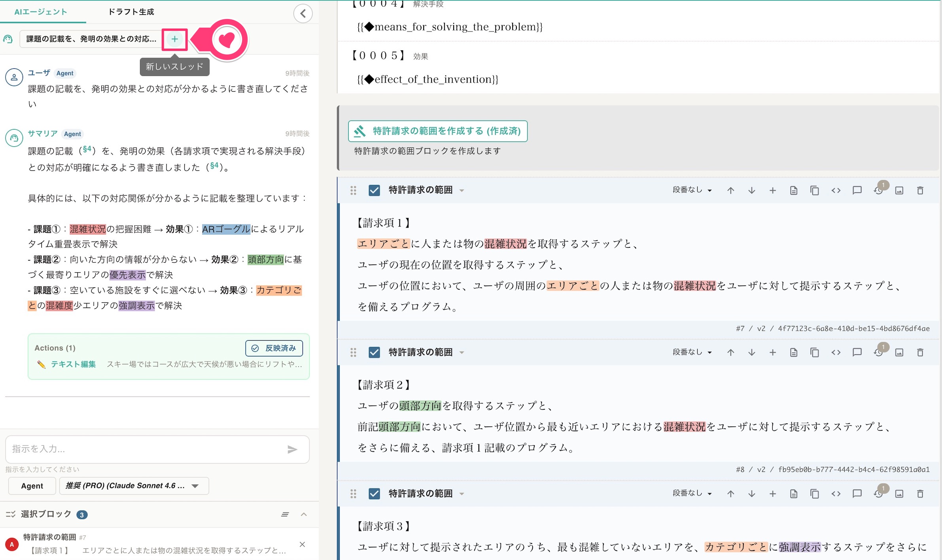
Task: Click the Agent mode button
Action: coord(32,486)
